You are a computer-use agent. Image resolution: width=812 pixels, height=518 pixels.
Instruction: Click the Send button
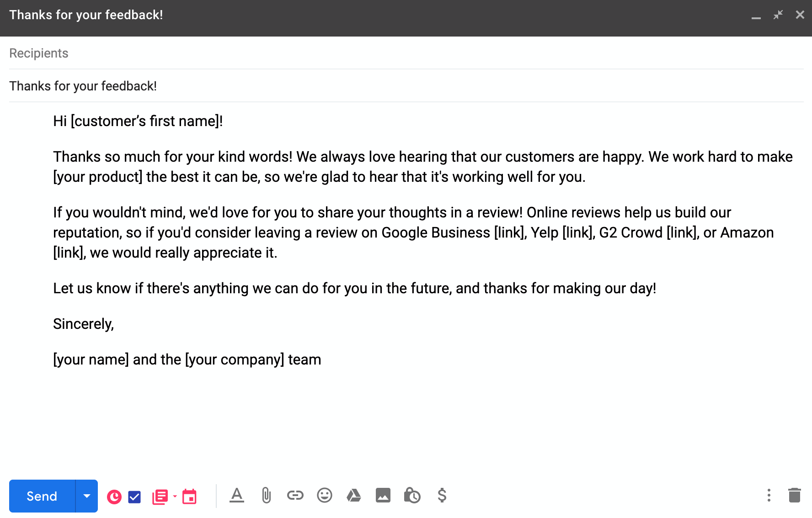[41, 496]
